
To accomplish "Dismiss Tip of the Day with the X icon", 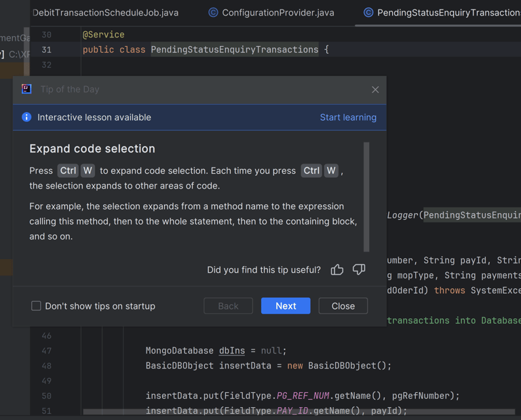I will pyautogui.click(x=375, y=90).
